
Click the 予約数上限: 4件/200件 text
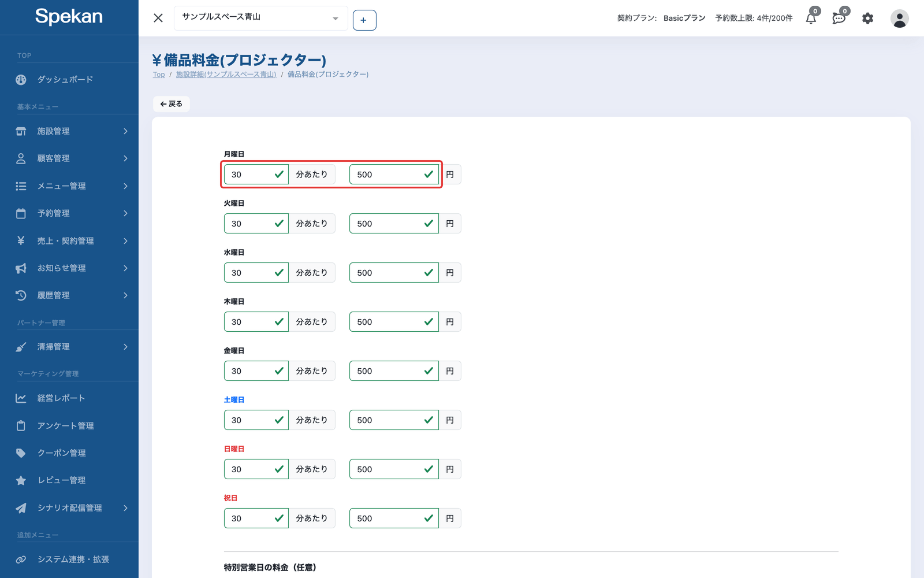tap(754, 18)
